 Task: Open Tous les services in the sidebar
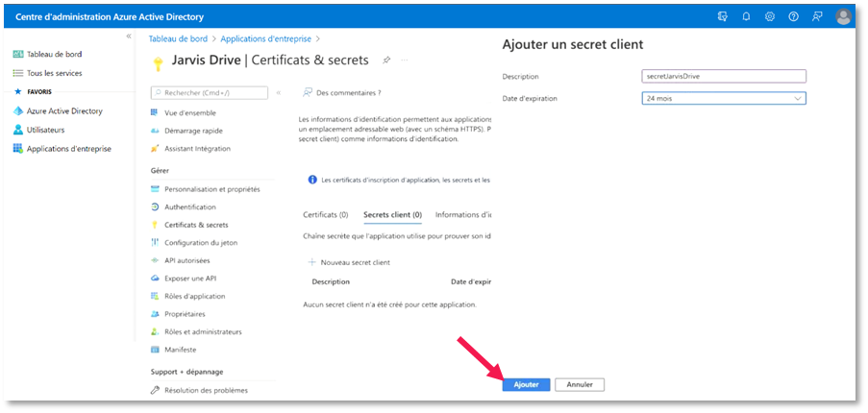click(54, 73)
